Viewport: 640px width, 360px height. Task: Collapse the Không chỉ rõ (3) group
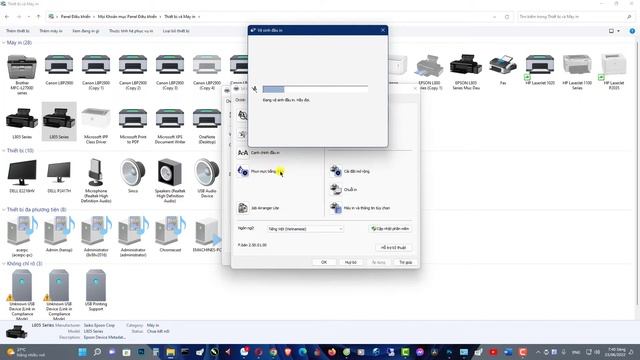4,264
